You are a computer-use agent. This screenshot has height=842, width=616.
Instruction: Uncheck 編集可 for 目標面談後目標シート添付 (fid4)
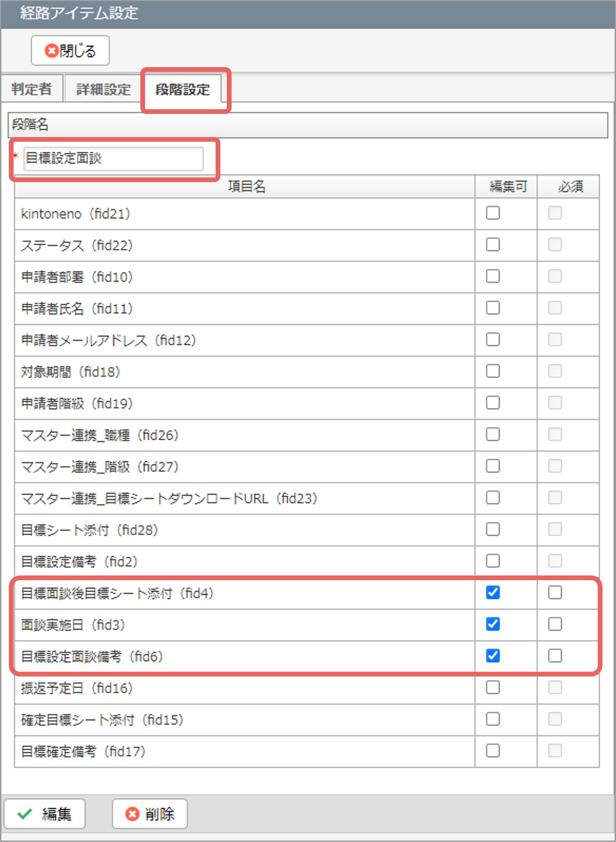(x=493, y=592)
